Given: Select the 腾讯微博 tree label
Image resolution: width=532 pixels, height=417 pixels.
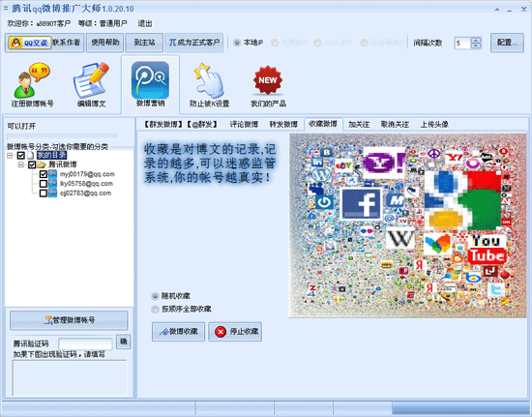Looking at the screenshot, I should [x=63, y=164].
